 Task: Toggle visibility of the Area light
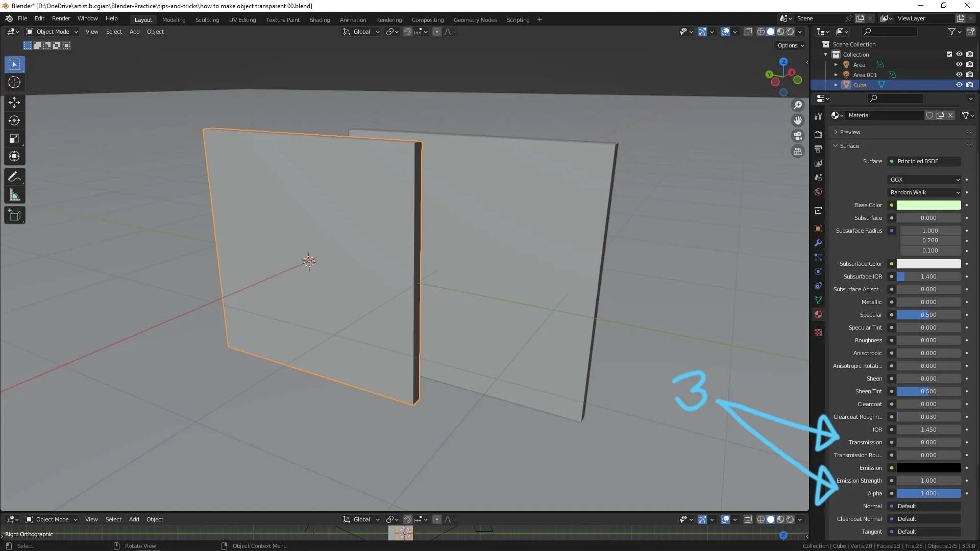[x=959, y=64]
